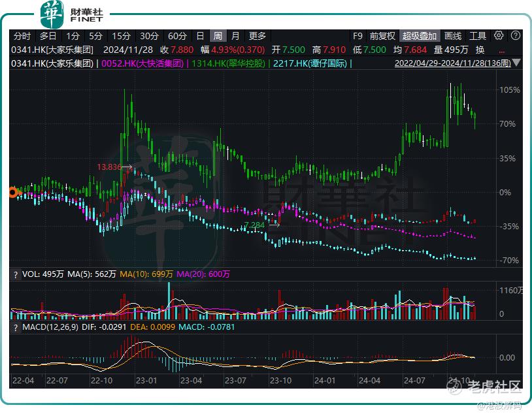The width and height of the screenshot is (532, 418).
Task: Expand the date range dropdown triangle
Action: 516,63
